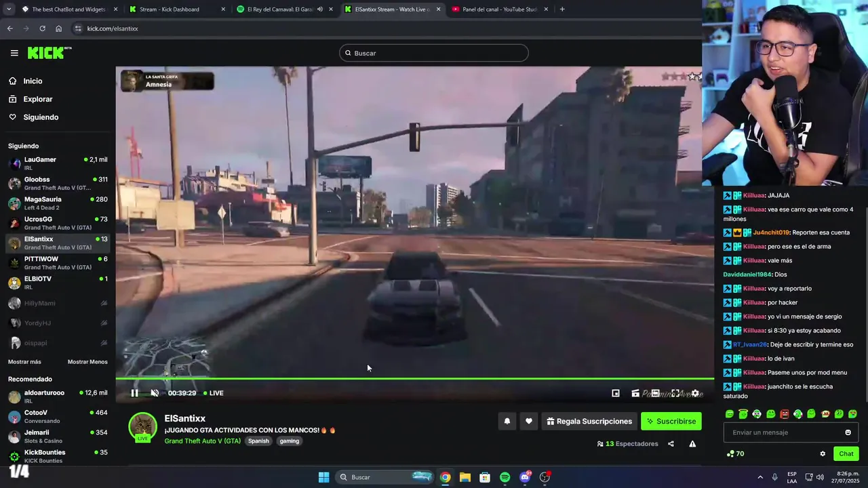
Task: Expand followed list with Mostrar más
Action: click(24, 362)
